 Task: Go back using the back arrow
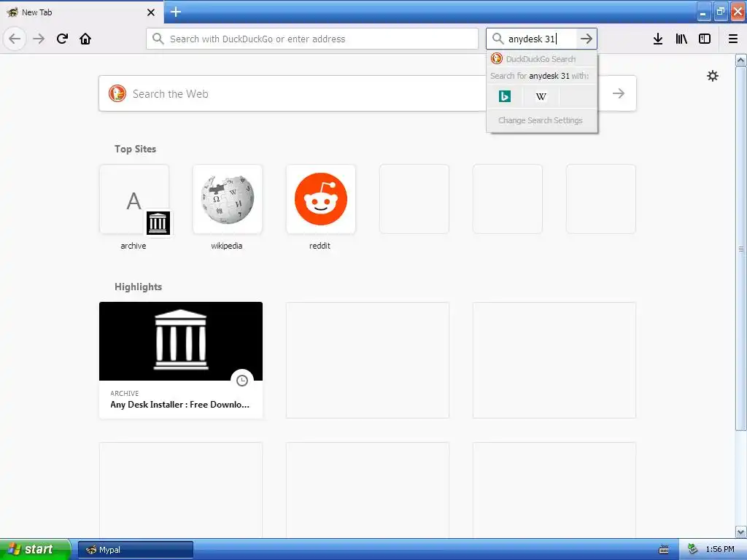pos(15,39)
